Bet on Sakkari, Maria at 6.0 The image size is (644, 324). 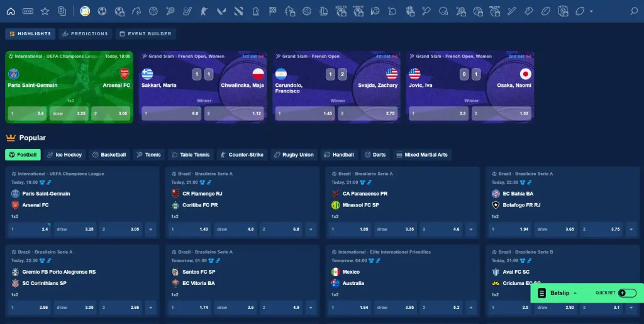[x=171, y=113]
